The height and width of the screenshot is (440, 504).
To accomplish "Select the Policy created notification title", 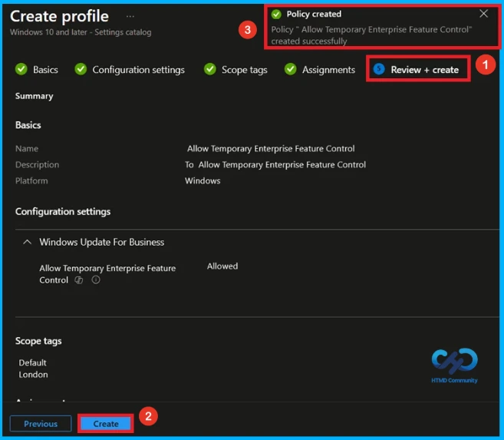I will click(314, 14).
